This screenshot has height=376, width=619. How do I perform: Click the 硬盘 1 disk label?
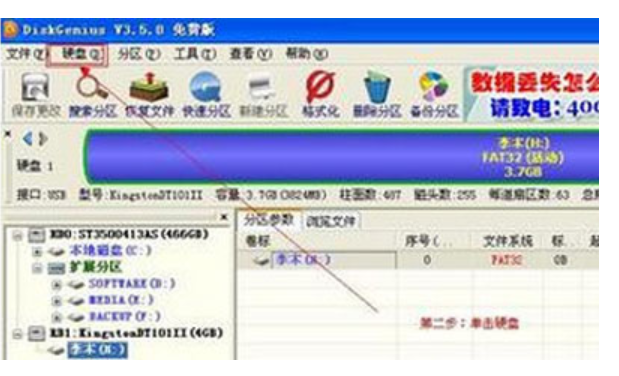tap(35, 166)
